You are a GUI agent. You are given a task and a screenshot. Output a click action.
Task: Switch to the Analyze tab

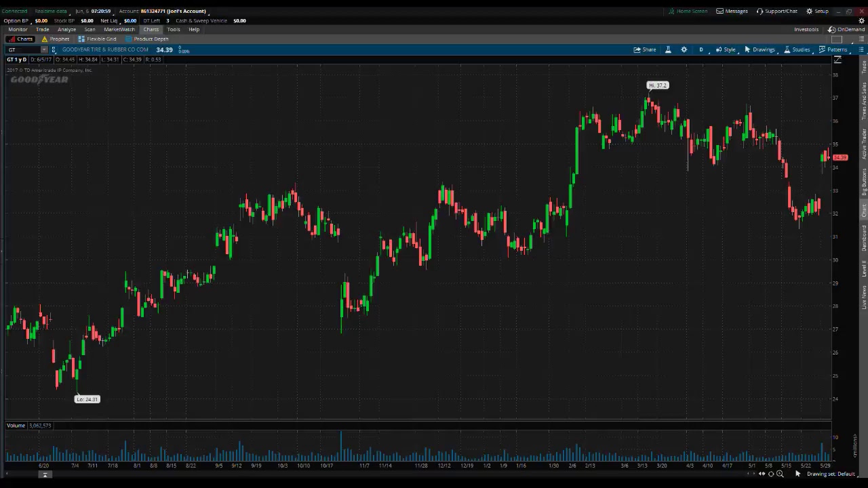pyautogui.click(x=66, y=29)
